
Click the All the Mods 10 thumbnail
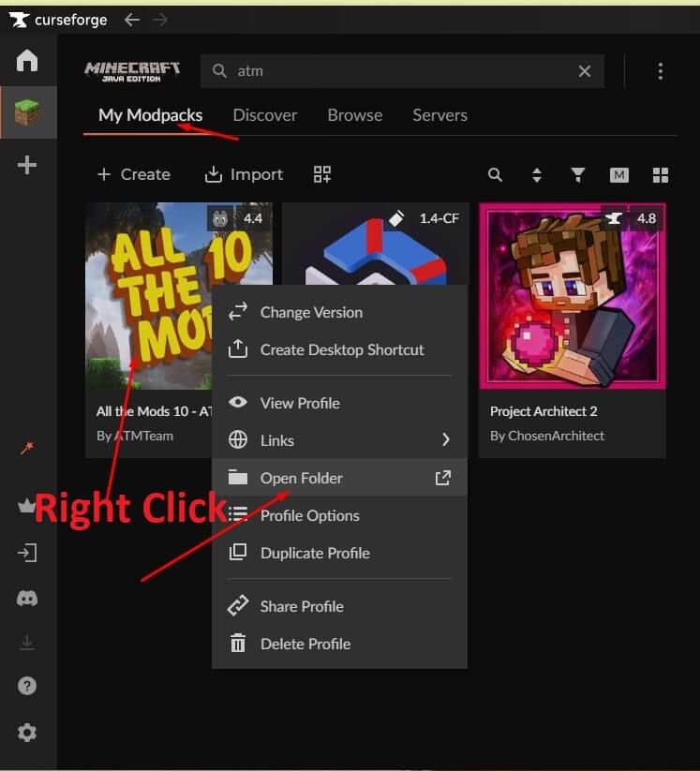coord(149,295)
